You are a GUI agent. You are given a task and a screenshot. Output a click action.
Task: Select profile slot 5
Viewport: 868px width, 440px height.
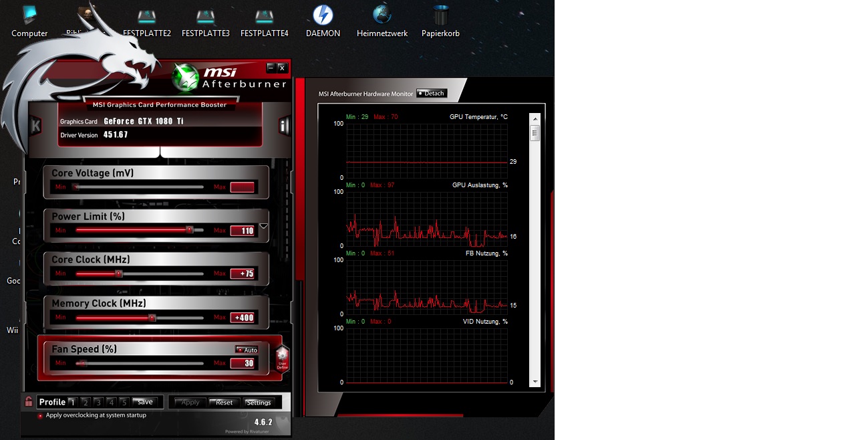click(x=124, y=402)
